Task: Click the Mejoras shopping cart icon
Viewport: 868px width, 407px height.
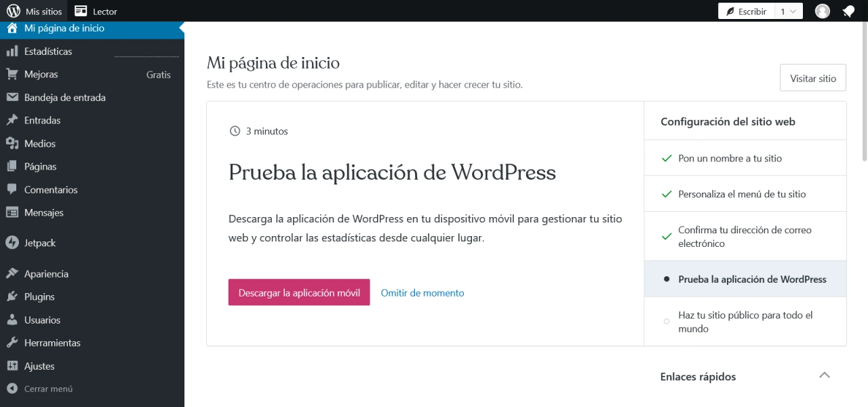Action: pyautogui.click(x=12, y=75)
